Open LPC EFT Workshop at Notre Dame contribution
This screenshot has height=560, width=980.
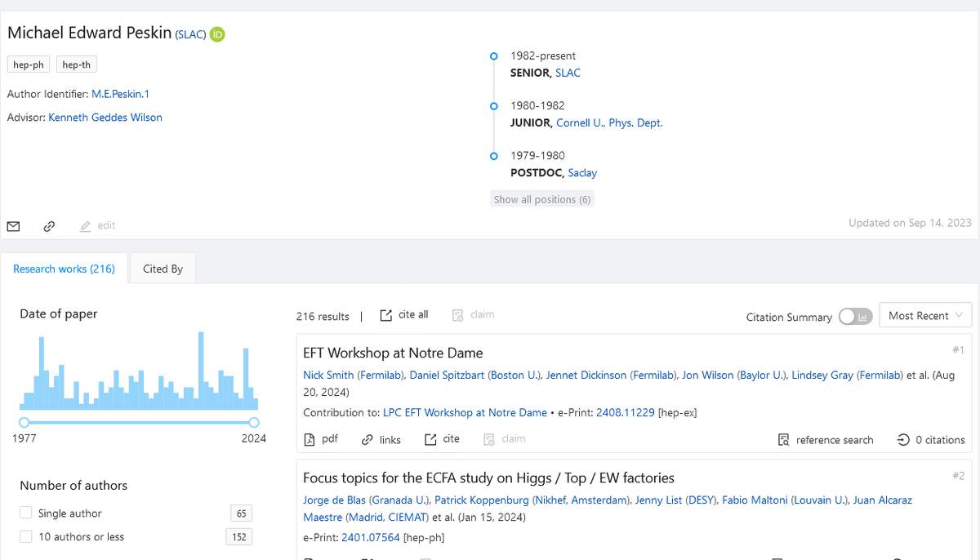pos(465,412)
